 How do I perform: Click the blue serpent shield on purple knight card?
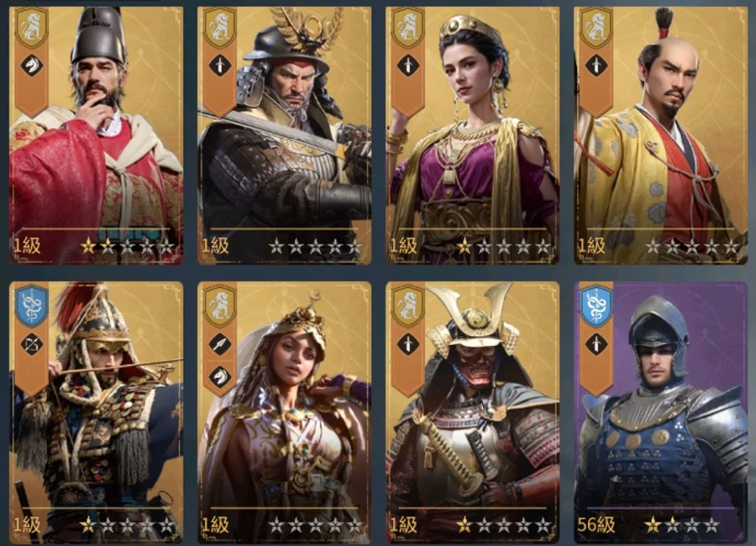pyautogui.click(x=596, y=306)
